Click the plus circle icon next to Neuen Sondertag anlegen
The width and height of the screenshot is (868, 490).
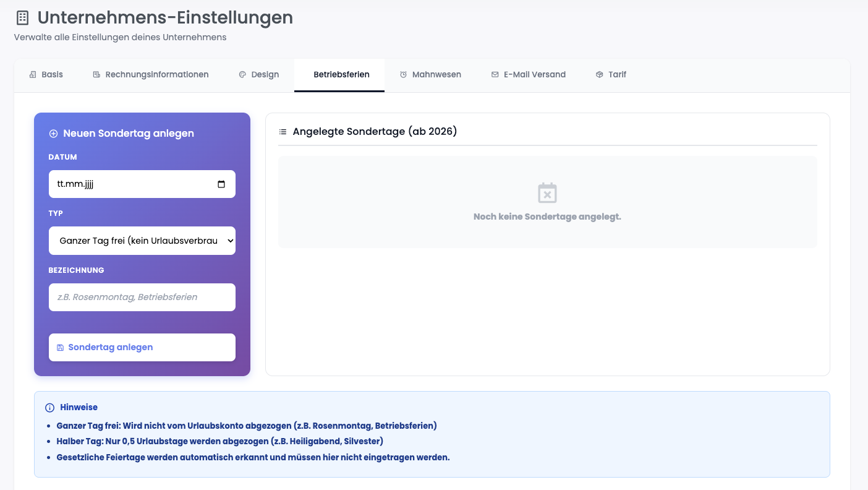pos(53,134)
